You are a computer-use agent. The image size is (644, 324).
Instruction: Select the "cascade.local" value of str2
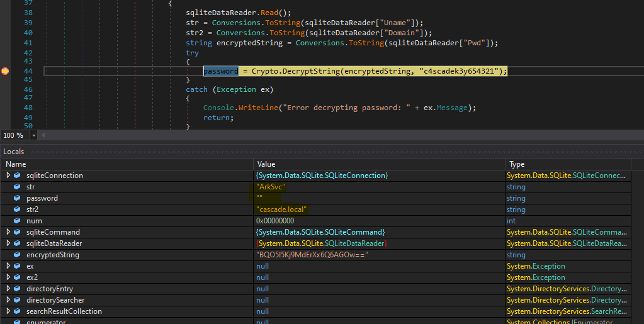[x=282, y=209]
